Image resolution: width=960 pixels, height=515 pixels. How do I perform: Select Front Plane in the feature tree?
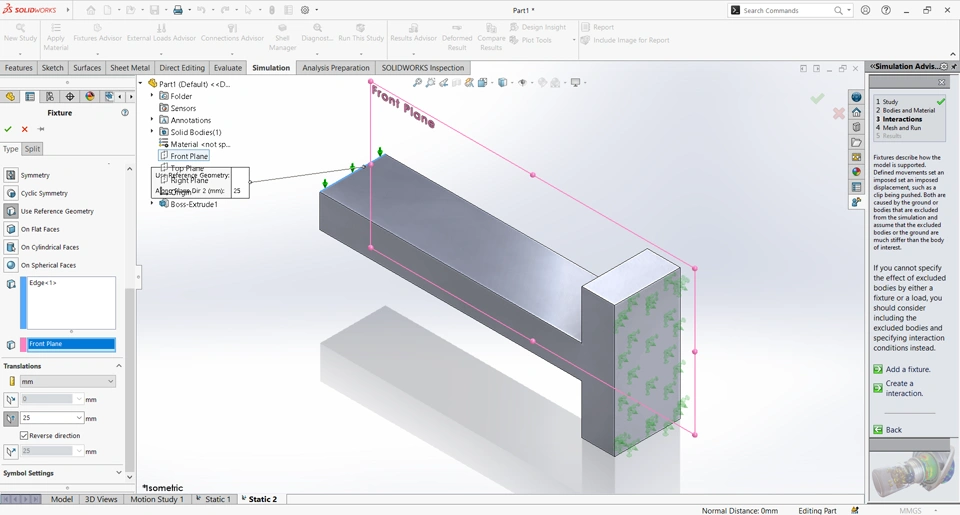[189, 156]
